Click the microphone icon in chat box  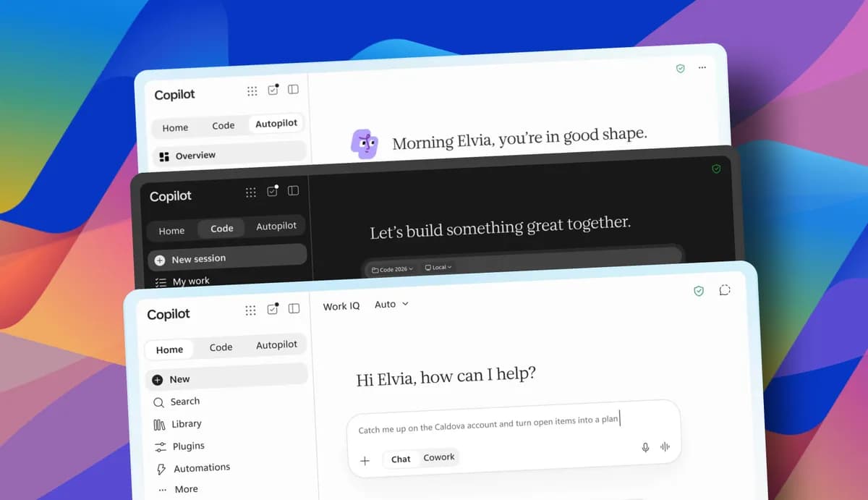click(646, 447)
